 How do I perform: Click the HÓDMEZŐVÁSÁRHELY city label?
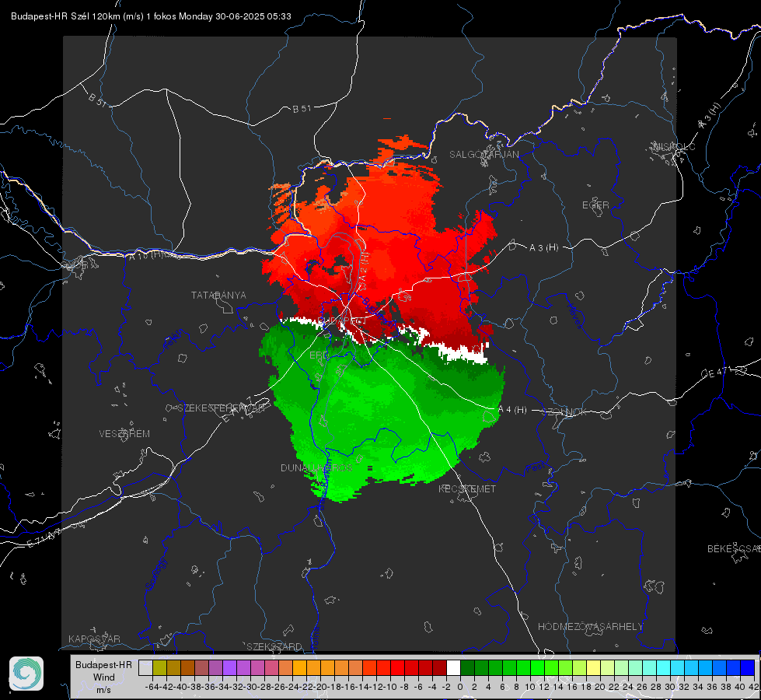coord(590,627)
